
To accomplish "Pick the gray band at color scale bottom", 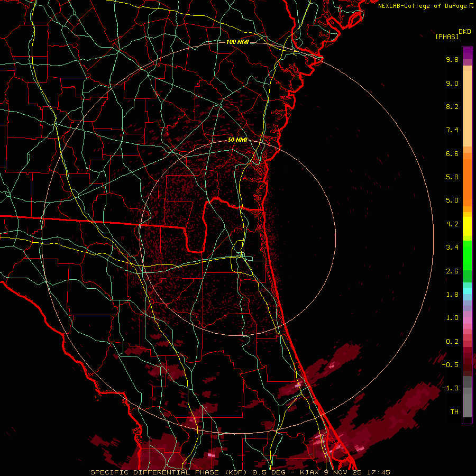I will click(x=467, y=405).
